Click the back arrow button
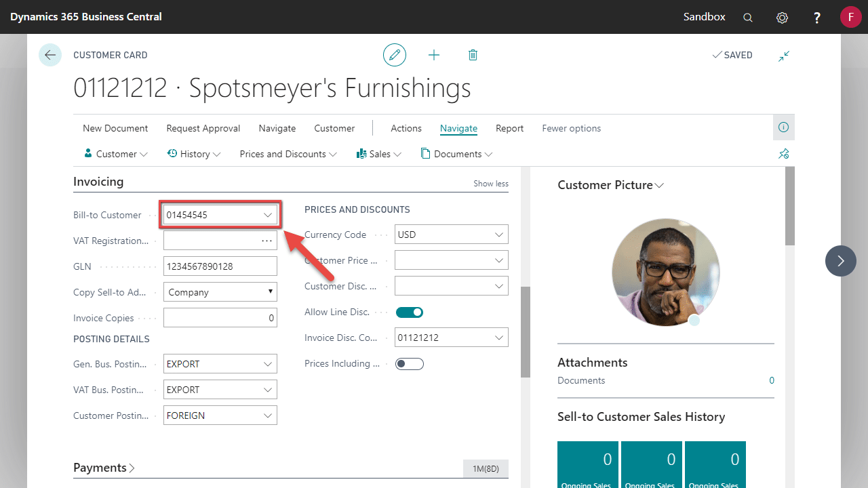This screenshot has width=868, height=488. [50, 55]
